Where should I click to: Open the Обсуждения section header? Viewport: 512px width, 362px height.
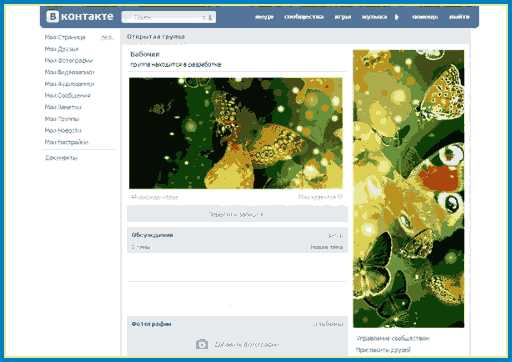[x=152, y=235]
